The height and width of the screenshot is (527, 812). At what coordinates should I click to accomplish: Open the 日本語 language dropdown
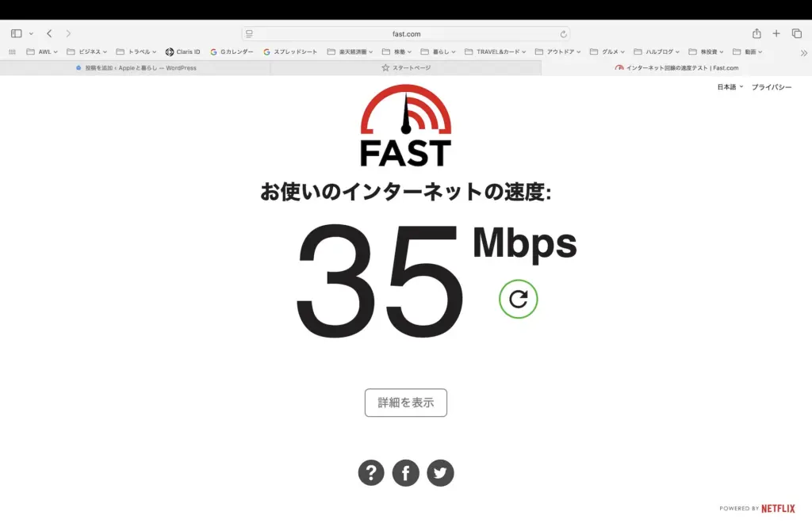[x=730, y=87]
